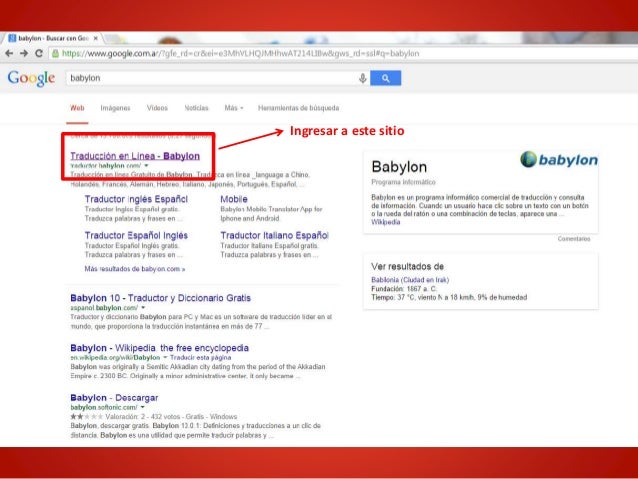Click the Babylon Mobile Translator App snippet
The height and width of the screenshot is (479, 638).
pyautogui.click(x=271, y=214)
